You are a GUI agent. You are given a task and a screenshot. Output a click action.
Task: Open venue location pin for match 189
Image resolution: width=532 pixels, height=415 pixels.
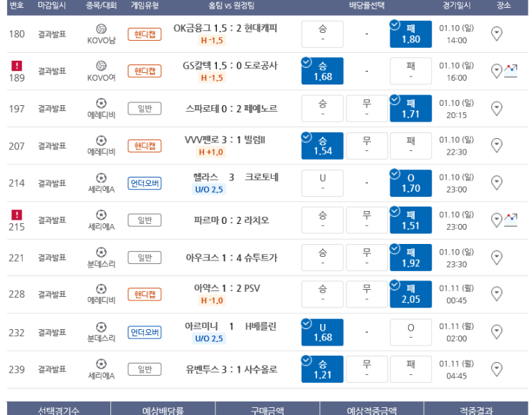point(496,72)
